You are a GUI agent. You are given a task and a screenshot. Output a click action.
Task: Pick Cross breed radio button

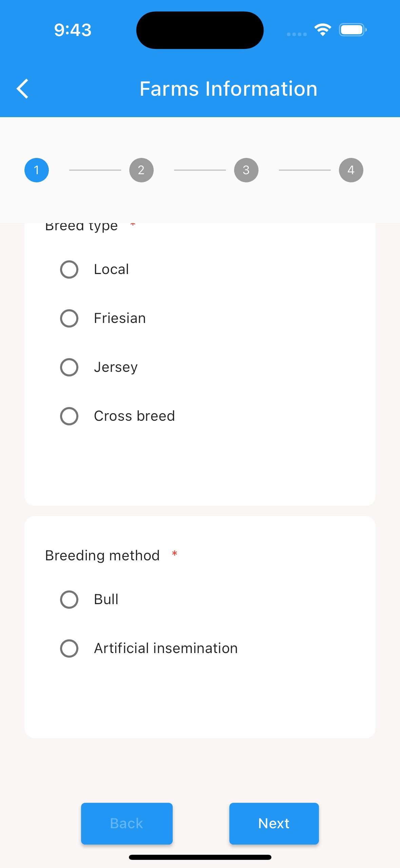69,416
